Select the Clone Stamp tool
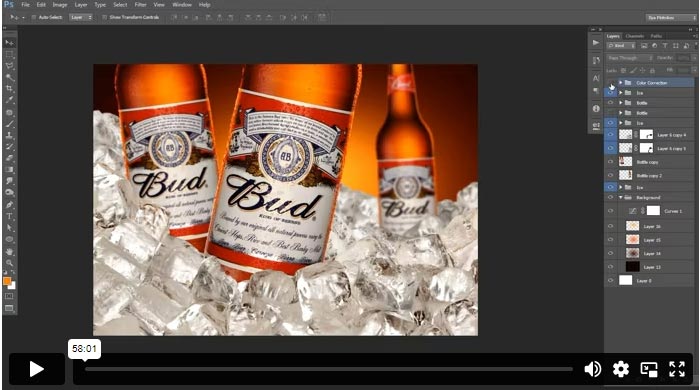Viewport: 700px width, 390px height. (x=9, y=135)
